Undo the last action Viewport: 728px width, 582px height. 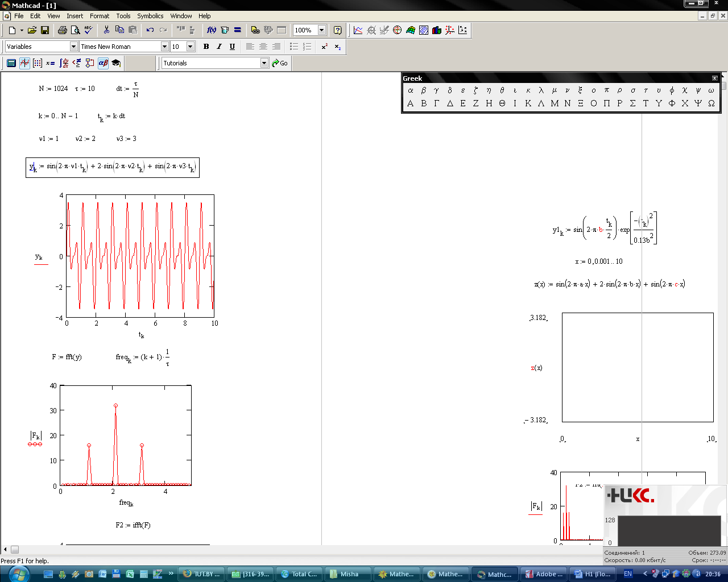pos(150,30)
